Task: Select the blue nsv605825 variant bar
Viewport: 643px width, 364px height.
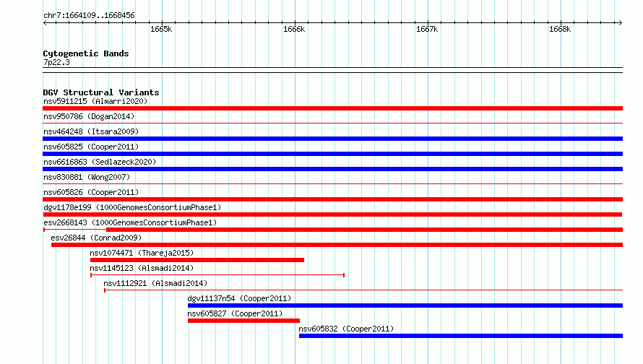Action: click(332, 154)
